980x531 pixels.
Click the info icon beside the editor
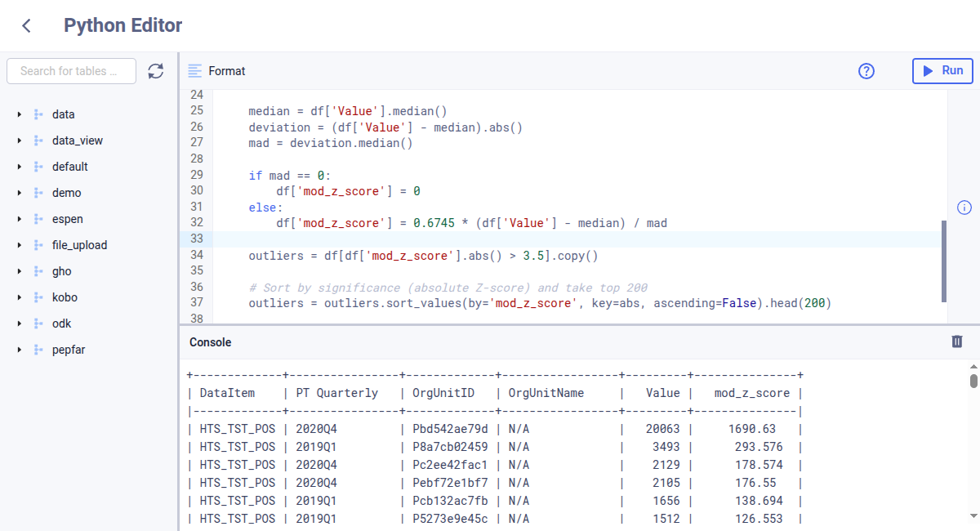[964, 207]
